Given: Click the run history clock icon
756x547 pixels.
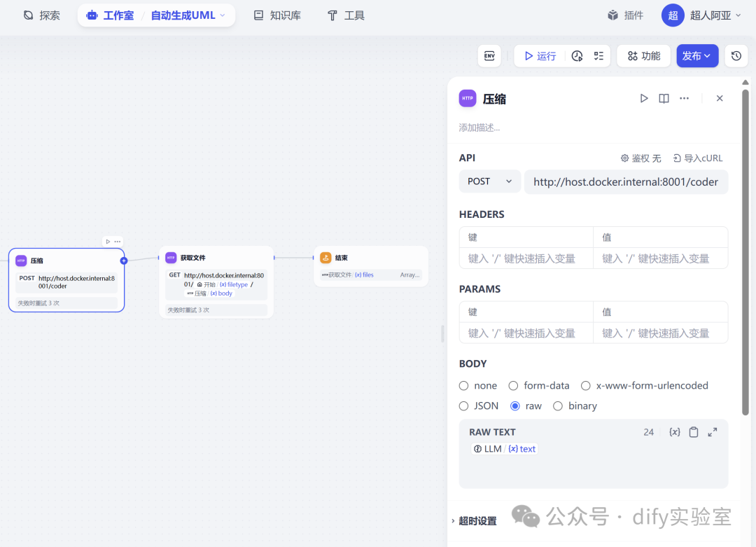Looking at the screenshot, I should (x=577, y=56).
